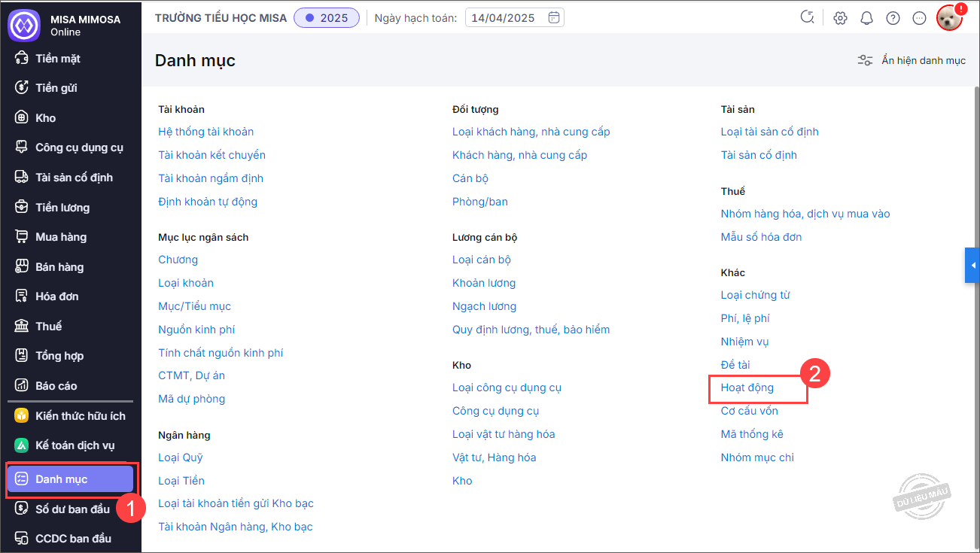Open Tiền mặt in the sidebar
This screenshot has height=553, width=980.
click(x=58, y=59)
